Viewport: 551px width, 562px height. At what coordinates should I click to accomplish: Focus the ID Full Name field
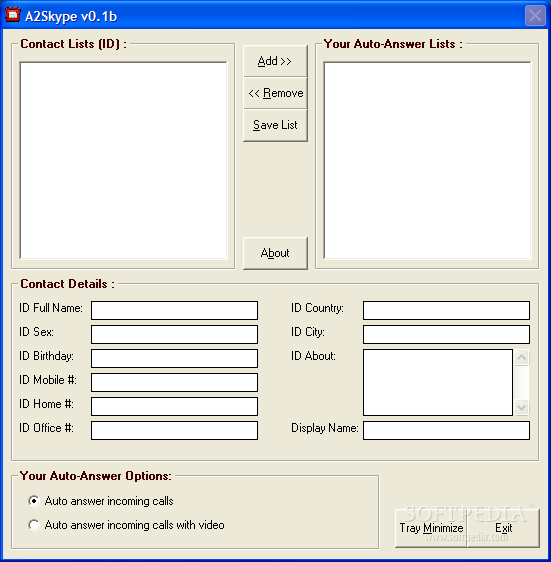pyautogui.click(x=174, y=310)
